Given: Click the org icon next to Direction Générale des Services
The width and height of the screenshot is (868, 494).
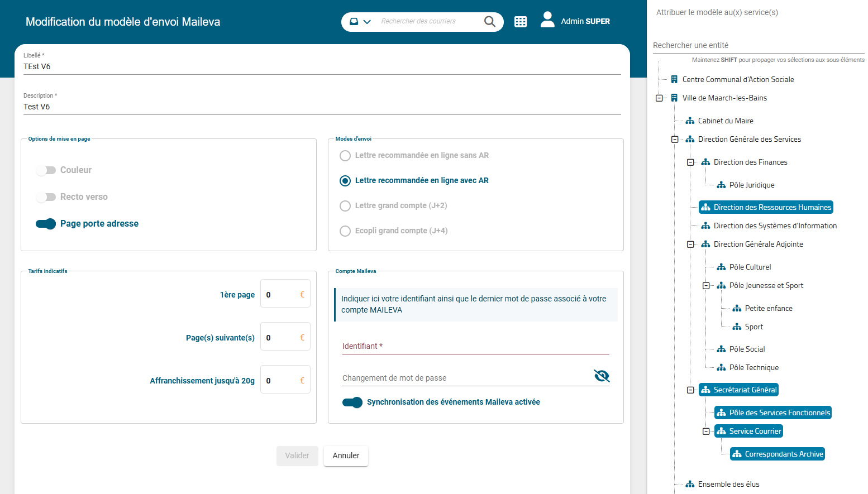Looking at the screenshot, I should 690,139.
